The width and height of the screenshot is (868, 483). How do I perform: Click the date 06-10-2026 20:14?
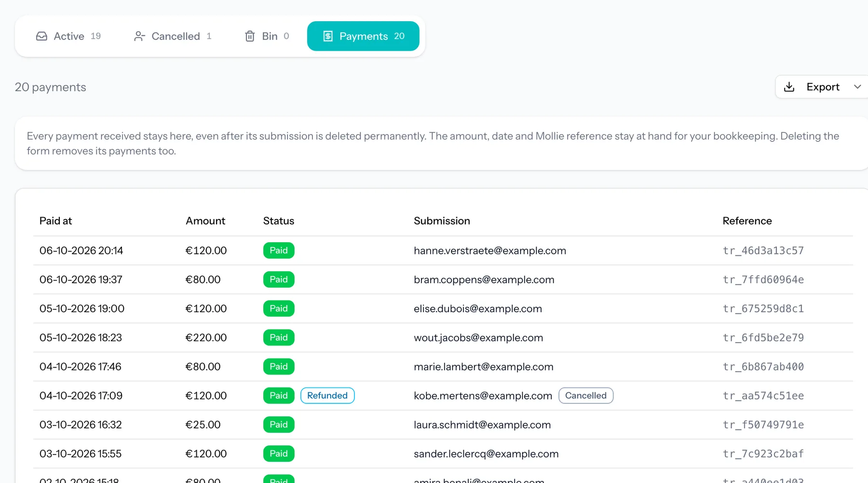click(x=81, y=250)
